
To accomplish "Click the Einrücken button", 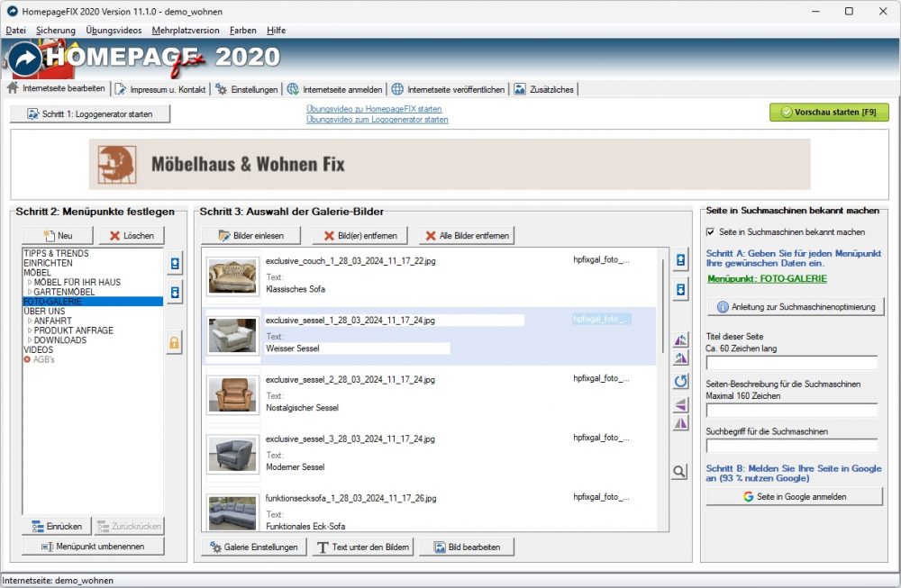I will pyautogui.click(x=56, y=526).
